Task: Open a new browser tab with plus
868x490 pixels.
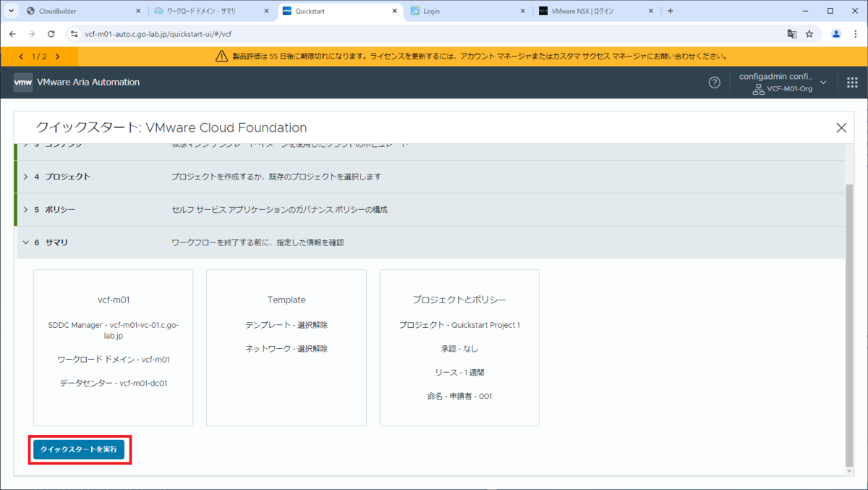Action: click(x=670, y=11)
